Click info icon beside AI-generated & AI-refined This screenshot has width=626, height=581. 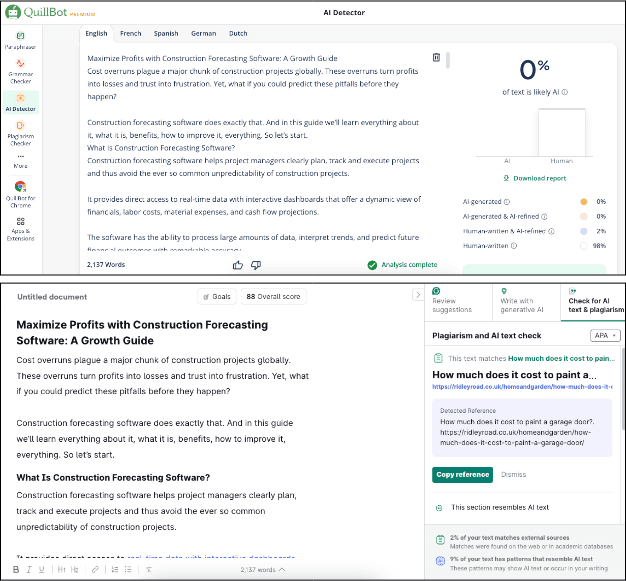click(544, 216)
